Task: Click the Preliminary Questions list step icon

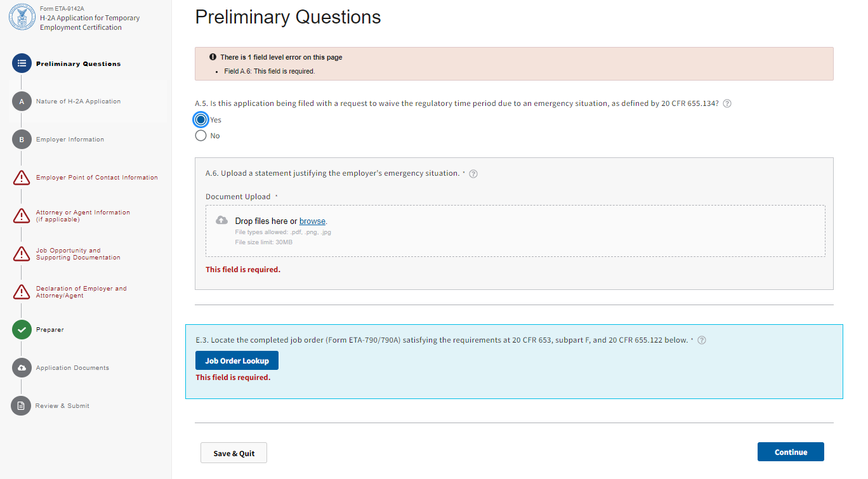Action: (x=22, y=63)
